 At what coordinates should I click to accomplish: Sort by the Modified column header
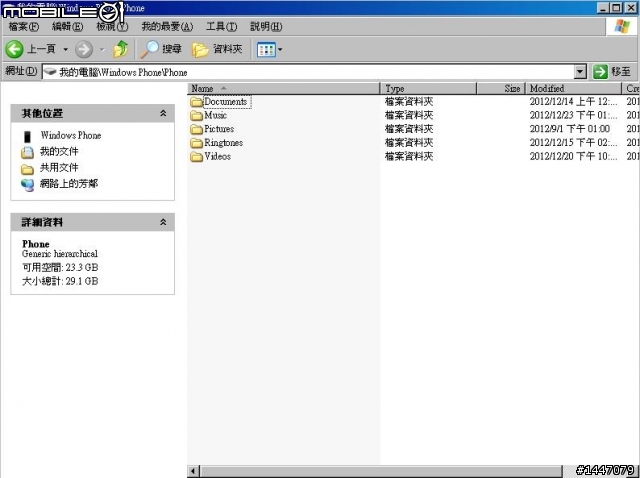point(573,89)
